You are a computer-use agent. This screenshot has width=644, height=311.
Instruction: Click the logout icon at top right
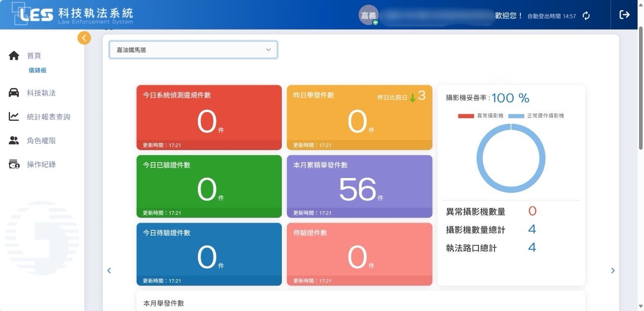(624, 14)
